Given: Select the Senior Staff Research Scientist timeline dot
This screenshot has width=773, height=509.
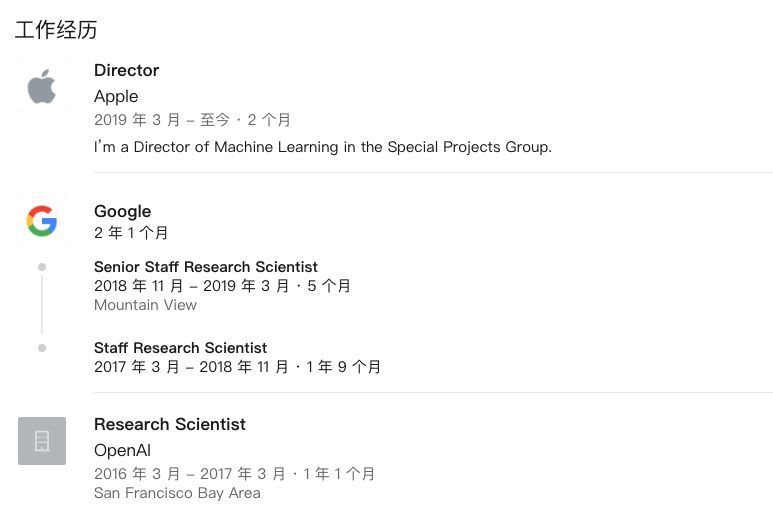Looking at the screenshot, I should click(x=42, y=267).
